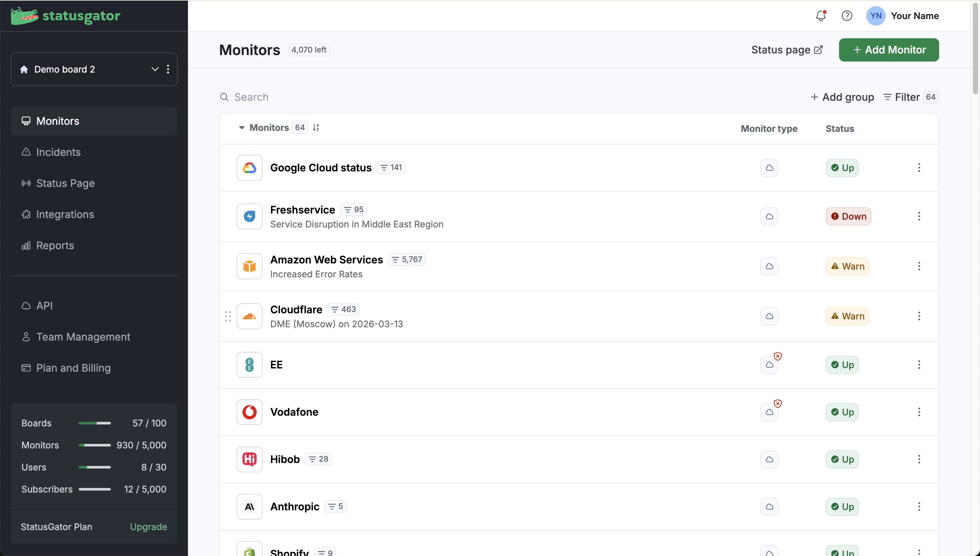
Task: Open the Demo board 2 options kebab menu
Action: tap(168, 69)
